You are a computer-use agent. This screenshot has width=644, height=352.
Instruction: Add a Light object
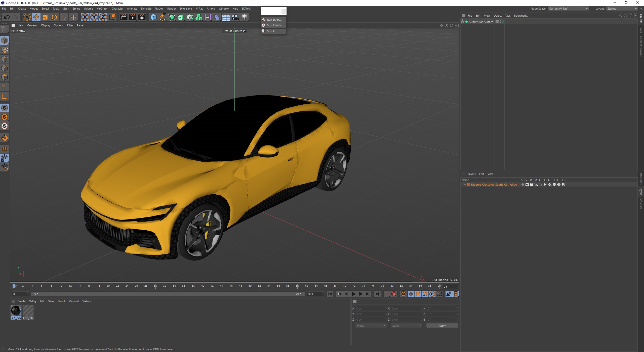(244, 17)
